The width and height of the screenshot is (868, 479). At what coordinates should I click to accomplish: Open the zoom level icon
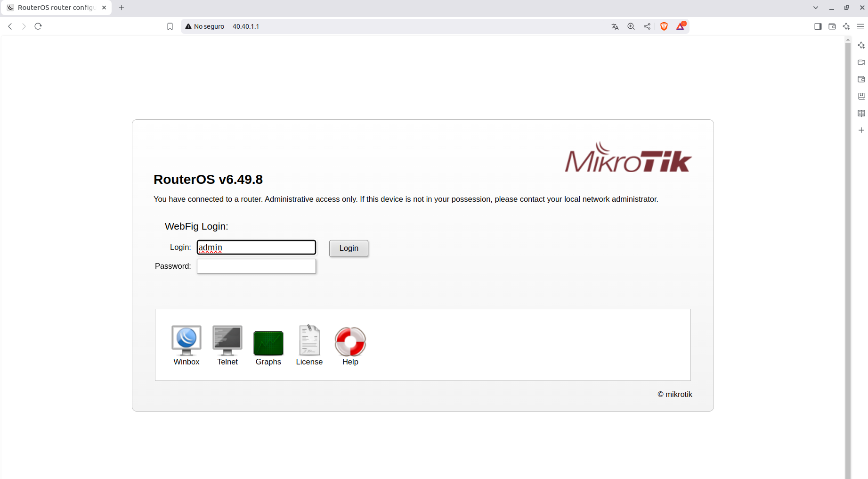[631, 26]
